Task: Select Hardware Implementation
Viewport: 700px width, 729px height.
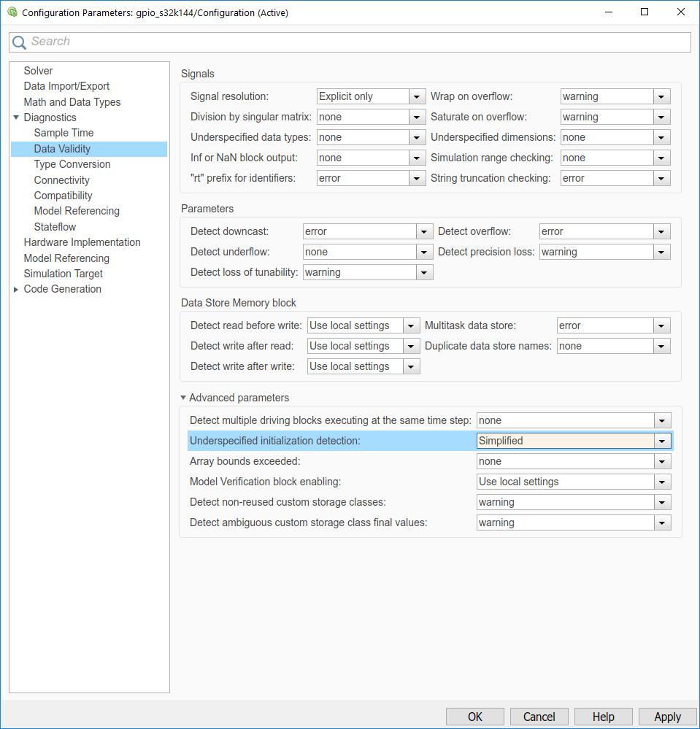Action: point(82,242)
